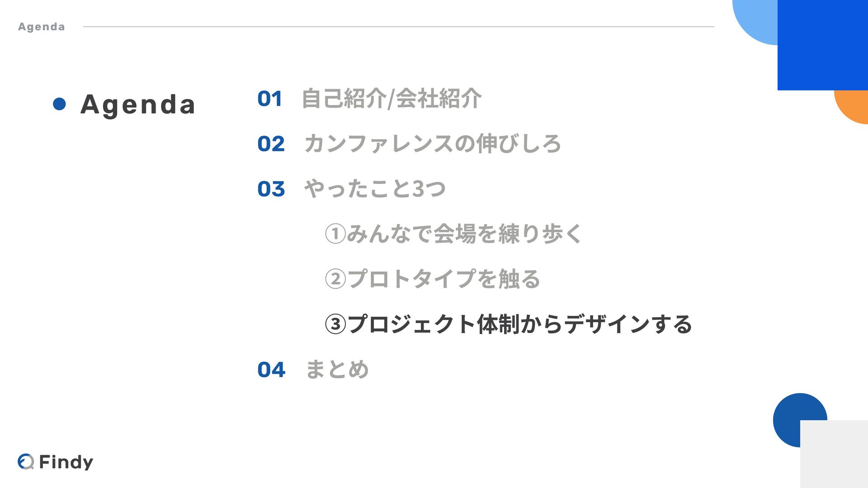Select agenda item まとめ
Viewport: 868px width, 488px height.
337,370
